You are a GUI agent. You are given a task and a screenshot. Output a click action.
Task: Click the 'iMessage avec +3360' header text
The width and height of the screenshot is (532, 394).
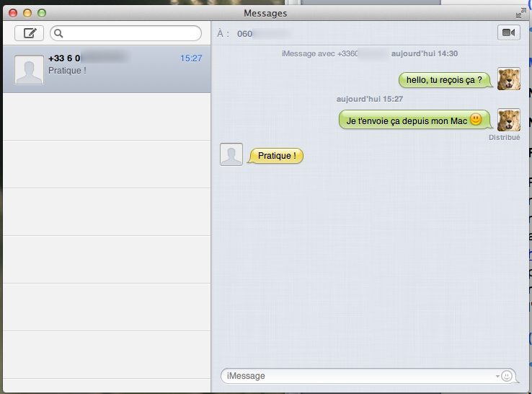[319, 53]
